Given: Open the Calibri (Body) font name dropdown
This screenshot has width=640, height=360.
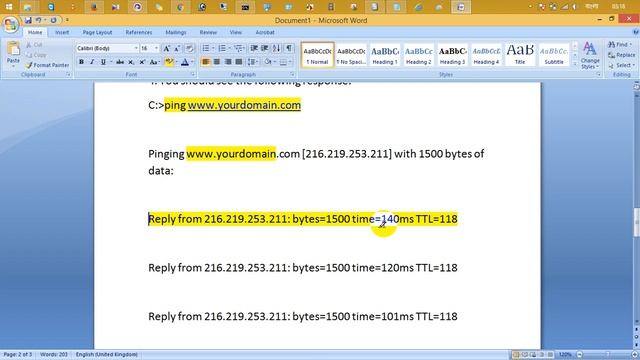Looking at the screenshot, I should [136, 49].
